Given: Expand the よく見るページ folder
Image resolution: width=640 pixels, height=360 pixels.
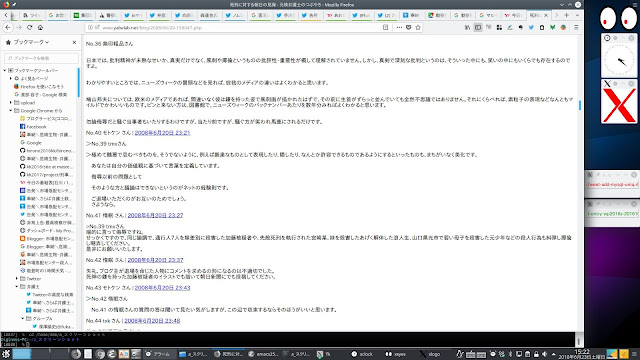Looking at the screenshot, I should pyautogui.click(x=11, y=78).
